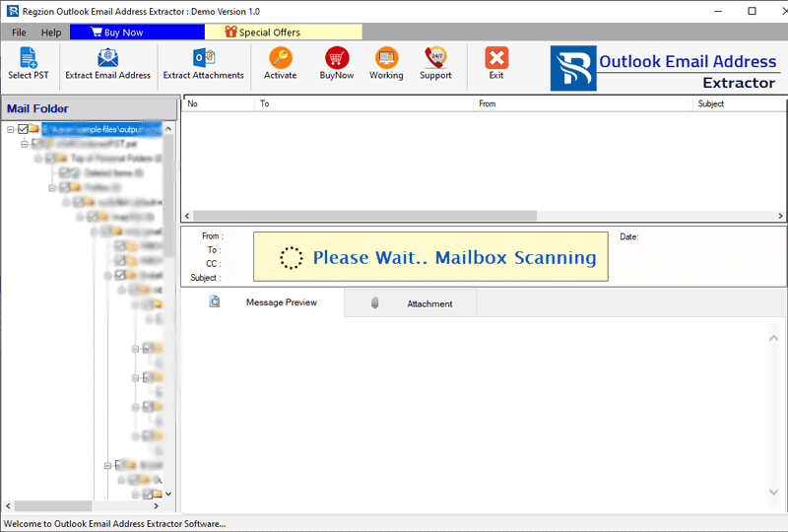This screenshot has width=788, height=532.
Task: Maximize the Regzion window
Action: 752,11
